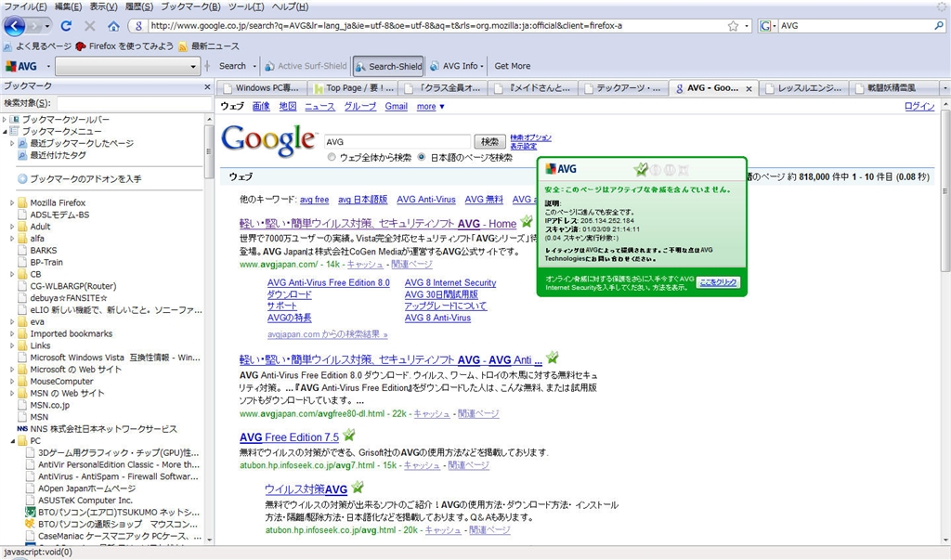Open the tab list dropdown arrow

pos(944,88)
